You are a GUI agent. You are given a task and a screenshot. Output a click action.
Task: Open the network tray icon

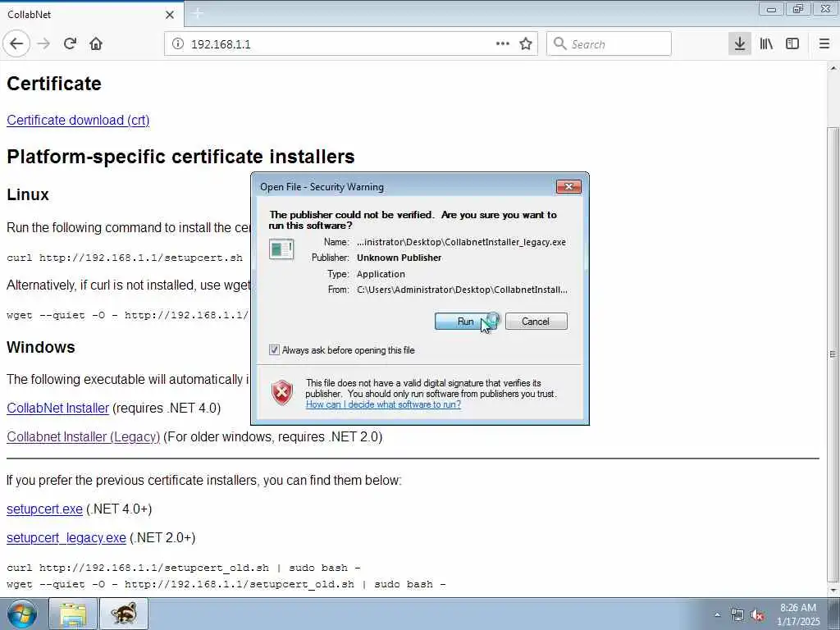[x=737, y=615]
